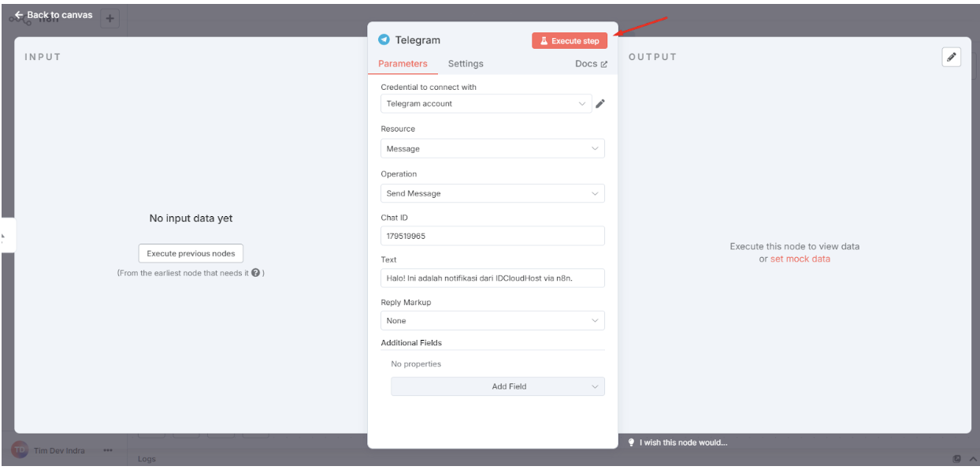Click the No input data yet text
Screen dimensions: 980x470
[191, 218]
